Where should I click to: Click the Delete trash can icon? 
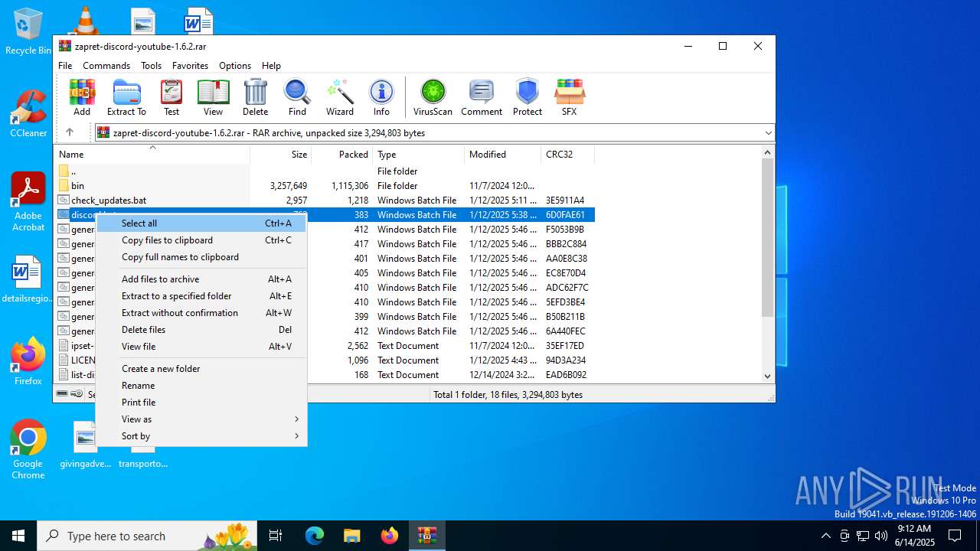[x=255, y=97]
